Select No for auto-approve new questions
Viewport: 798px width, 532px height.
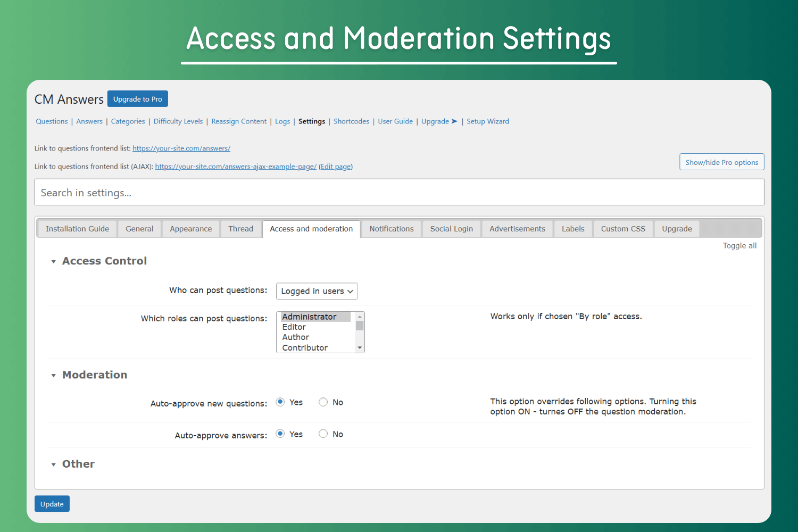[x=323, y=402]
